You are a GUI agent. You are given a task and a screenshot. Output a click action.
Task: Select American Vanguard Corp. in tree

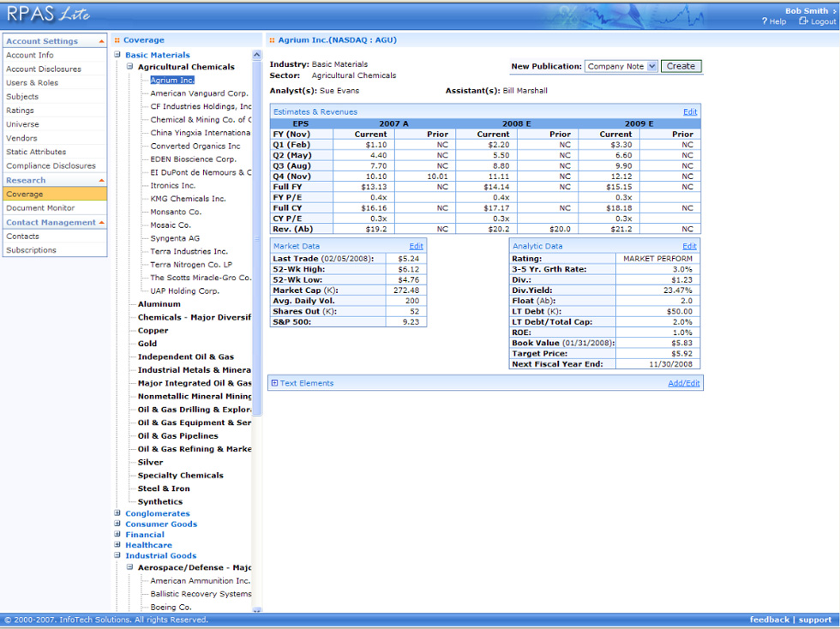tap(199, 93)
